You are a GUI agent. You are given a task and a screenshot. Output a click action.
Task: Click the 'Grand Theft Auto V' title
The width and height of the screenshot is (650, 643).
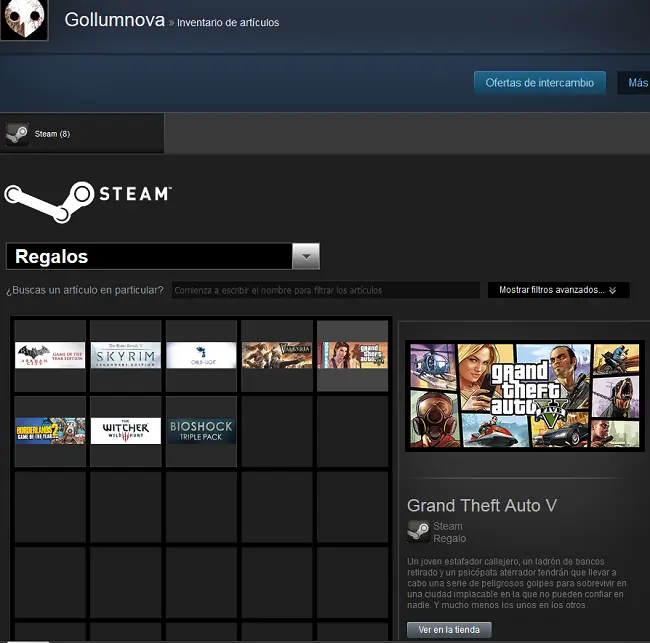click(x=482, y=506)
